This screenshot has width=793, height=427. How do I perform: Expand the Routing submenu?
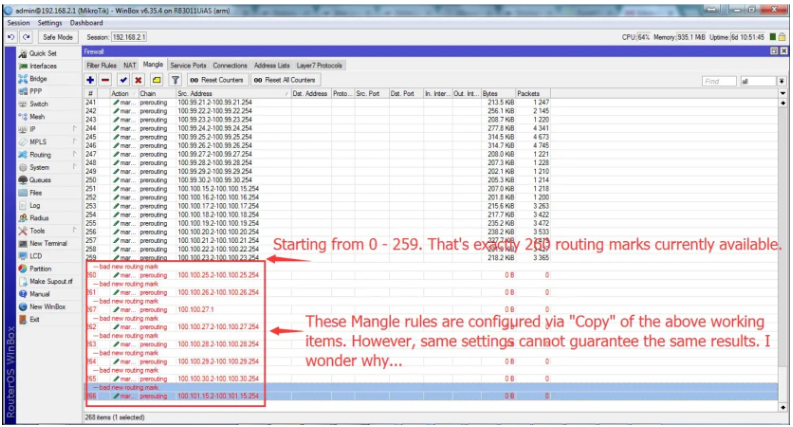(x=74, y=154)
